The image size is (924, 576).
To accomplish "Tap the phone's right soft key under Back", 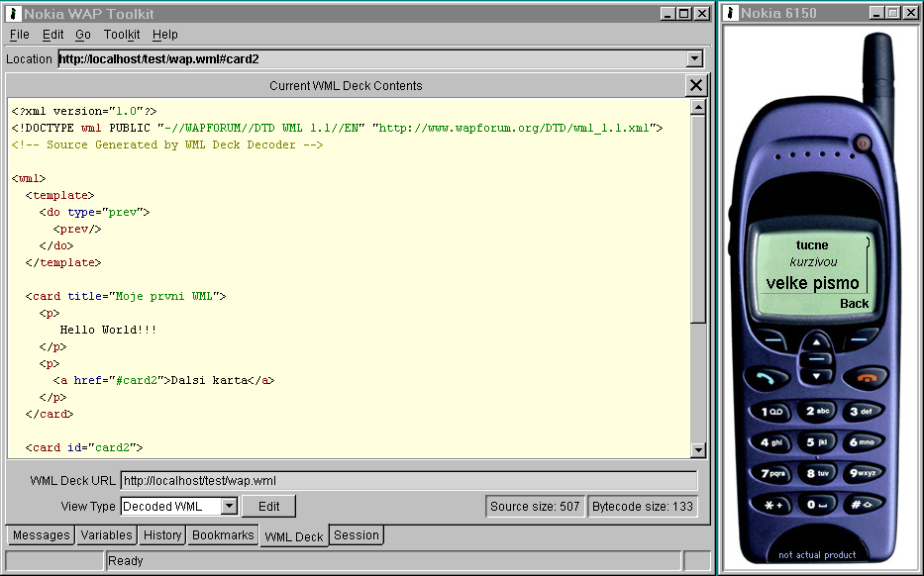I will point(859,339).
